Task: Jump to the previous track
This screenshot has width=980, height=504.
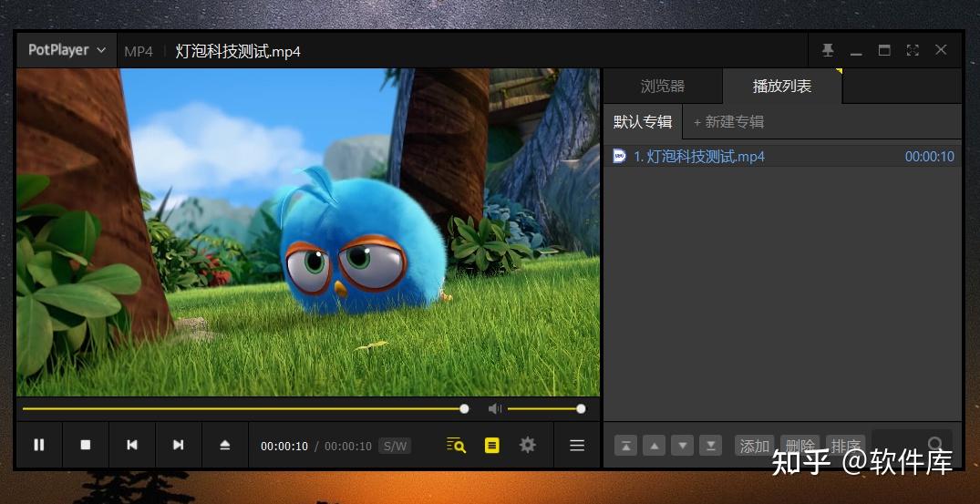Action: pos(132,446)
